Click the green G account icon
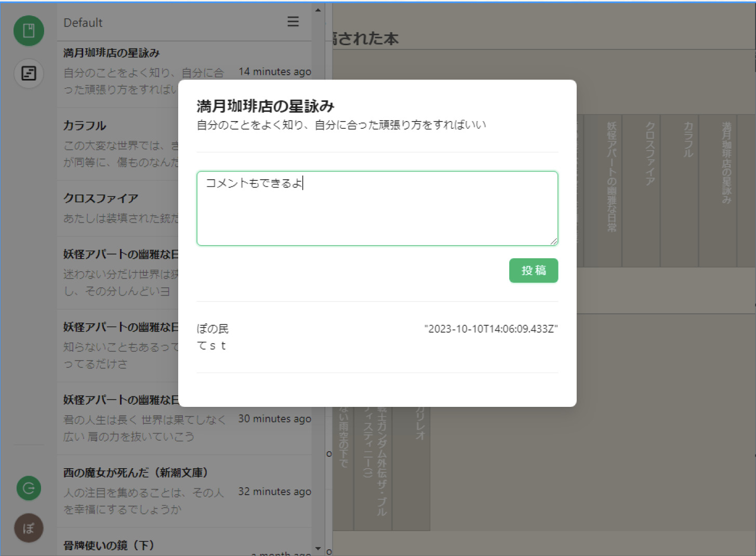This screenshot has height=556, width=756. click(29, 488)
